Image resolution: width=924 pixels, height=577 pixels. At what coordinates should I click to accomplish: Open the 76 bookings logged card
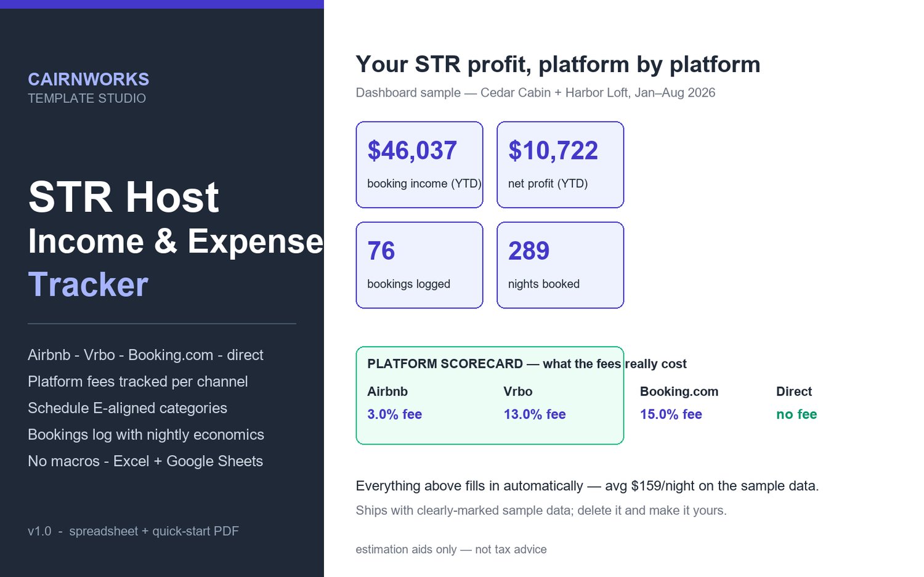[419, 265]
